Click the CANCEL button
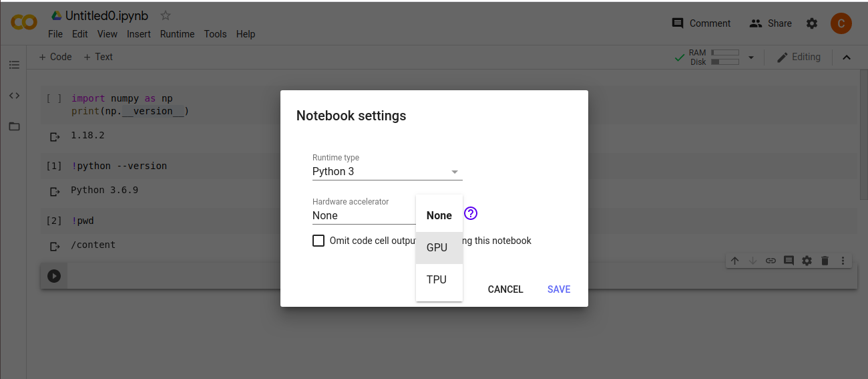 point(505,289)
